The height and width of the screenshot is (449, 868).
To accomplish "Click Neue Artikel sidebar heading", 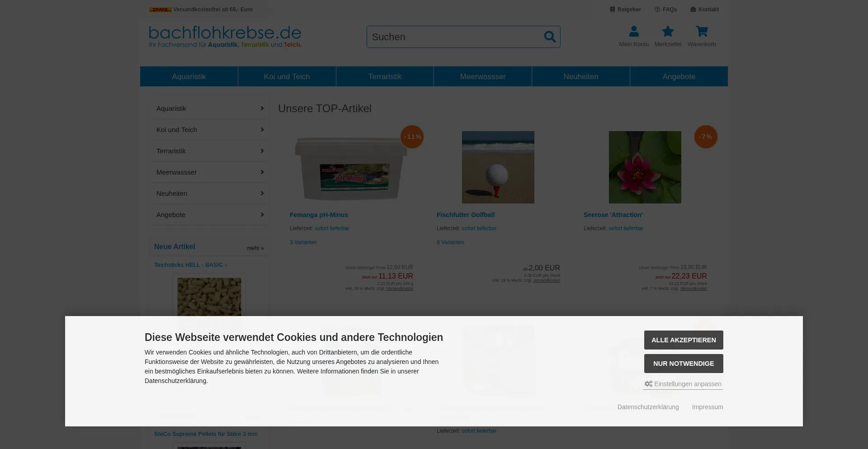I will (175, 247).
